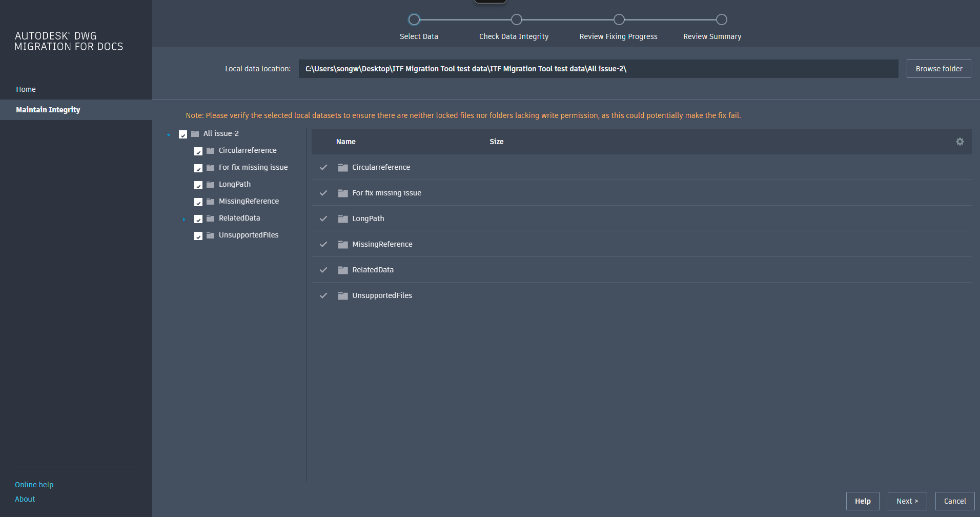Click the RelatedData folder icon in list

(x=343, y=270)
